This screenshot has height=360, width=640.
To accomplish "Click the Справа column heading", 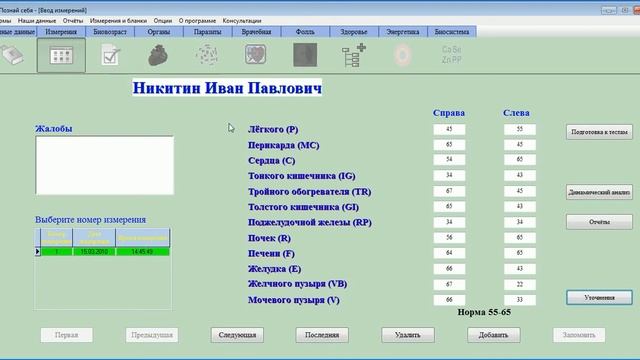I will coord(449,113).
